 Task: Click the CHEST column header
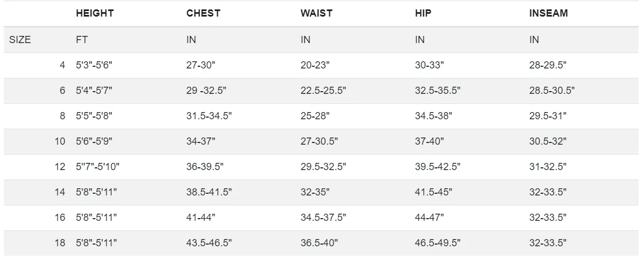click(x=203, y=13)
